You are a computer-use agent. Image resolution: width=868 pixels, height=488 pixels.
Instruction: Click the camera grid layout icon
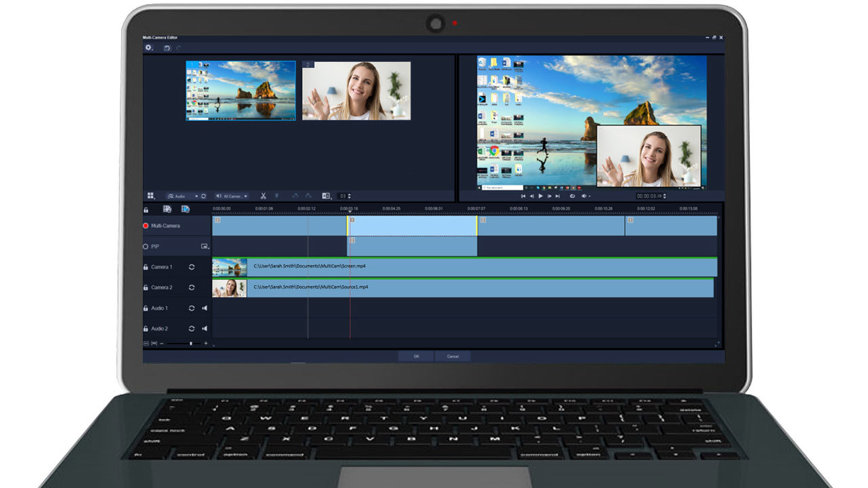(151, 196)
